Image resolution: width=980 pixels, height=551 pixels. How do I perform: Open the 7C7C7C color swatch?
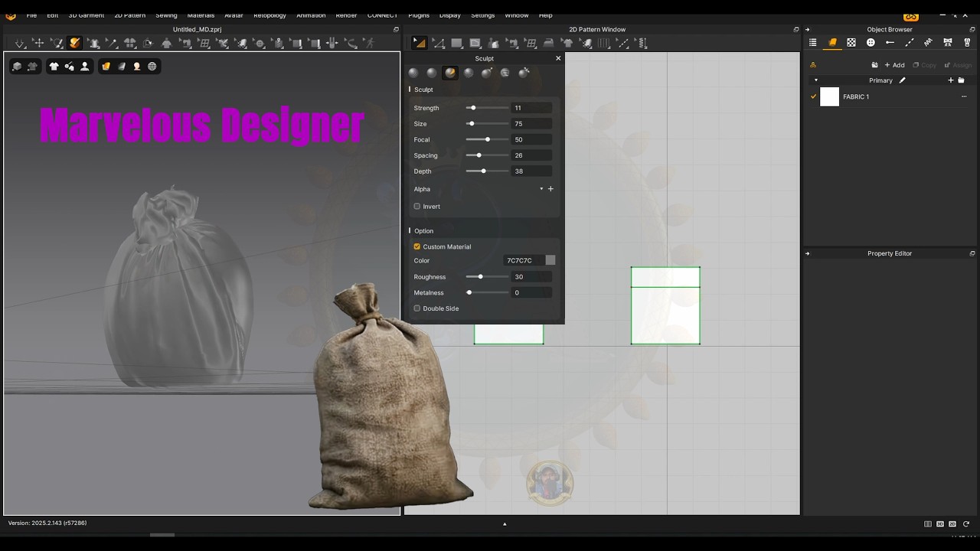(x=550, y=261)
